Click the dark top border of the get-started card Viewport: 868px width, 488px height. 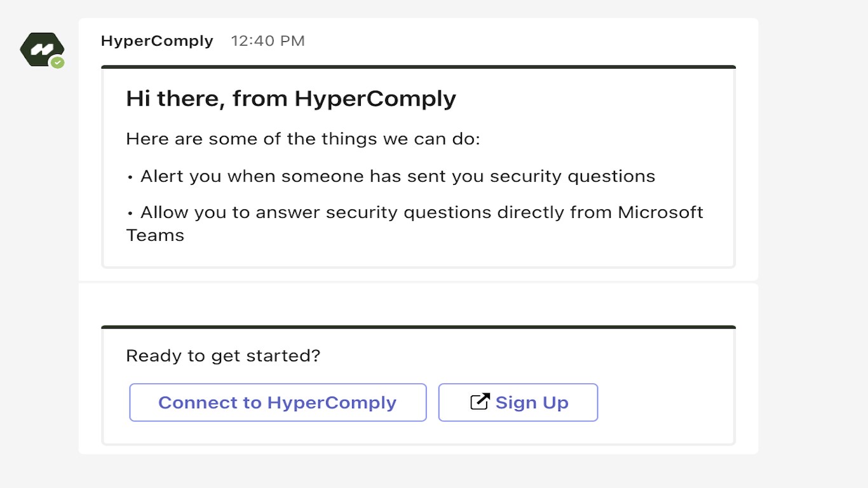pyautogui.click(x=418, y=327)
